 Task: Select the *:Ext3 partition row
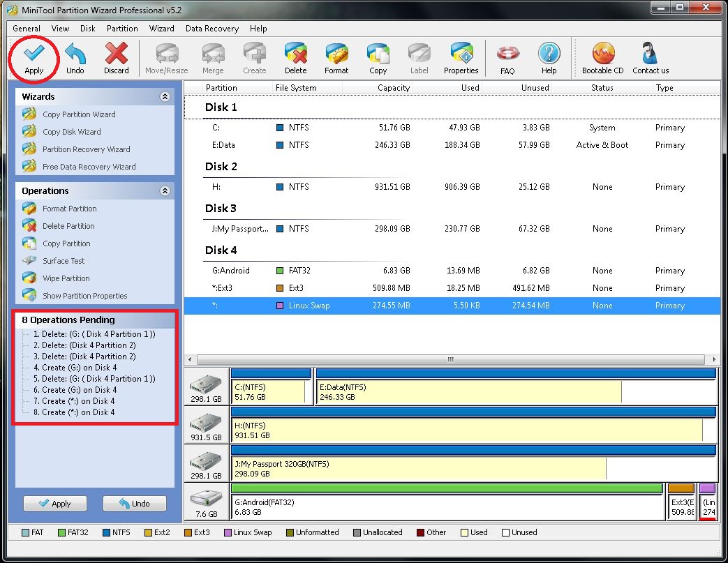point(452,288)
